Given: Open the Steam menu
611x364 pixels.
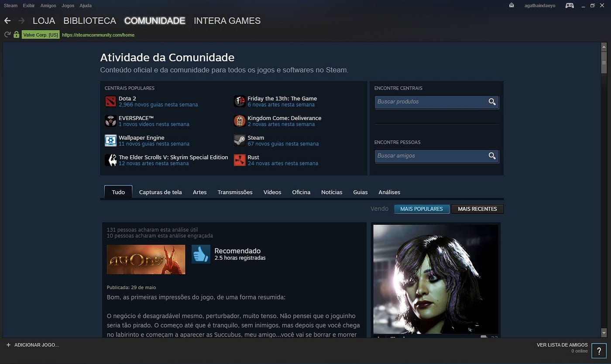Looking at the screenshot, I should coord(10,6).
